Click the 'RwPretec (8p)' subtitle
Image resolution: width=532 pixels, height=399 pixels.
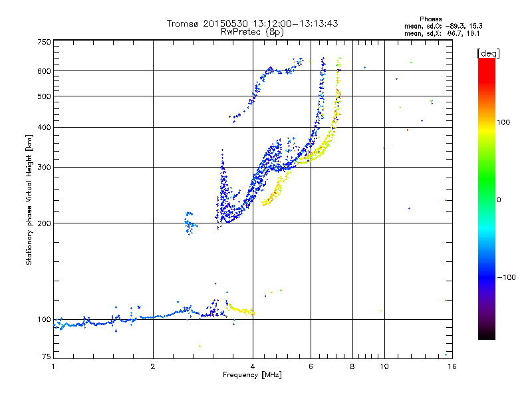tap(252, 32)
